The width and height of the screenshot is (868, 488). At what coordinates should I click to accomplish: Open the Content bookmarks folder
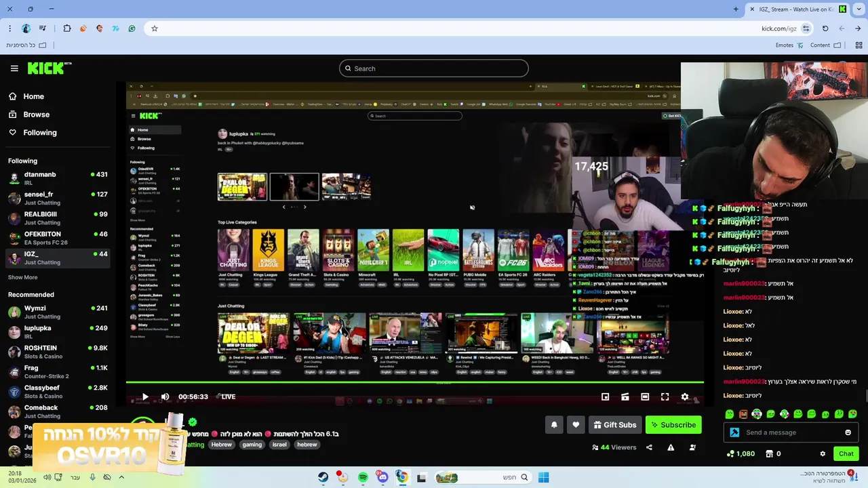[x=825, y=45]
